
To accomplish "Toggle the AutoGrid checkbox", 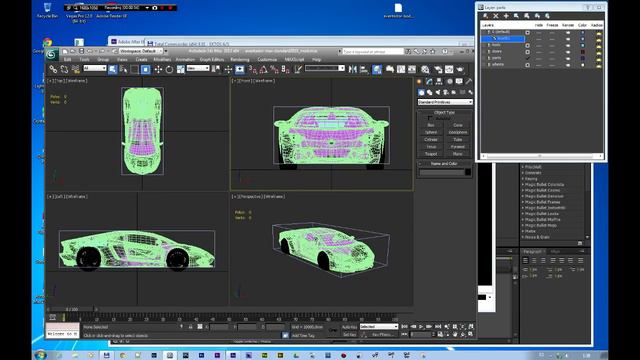I will [x=430, y=118].
